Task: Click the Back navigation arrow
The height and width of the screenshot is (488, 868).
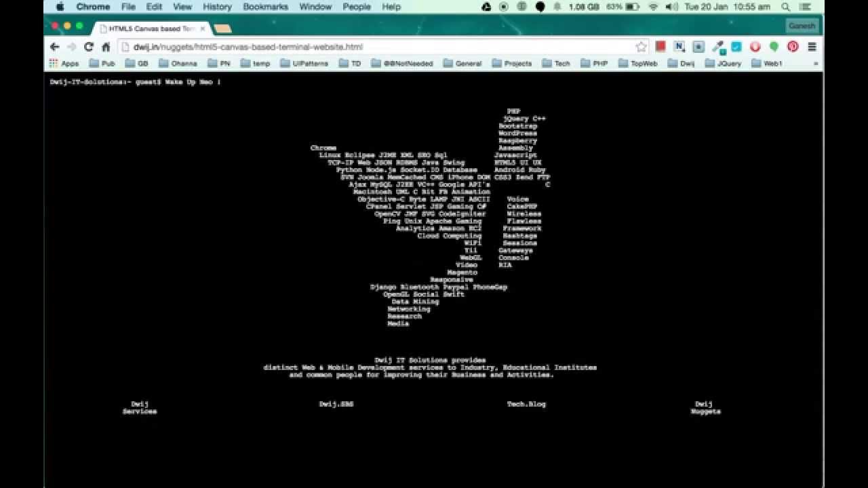Action: tap(54, 47)
